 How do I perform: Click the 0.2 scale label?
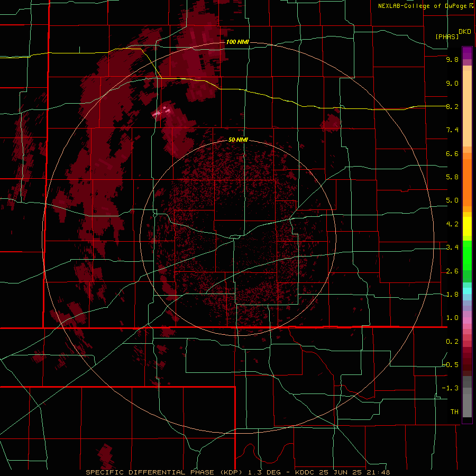point(452,342)
